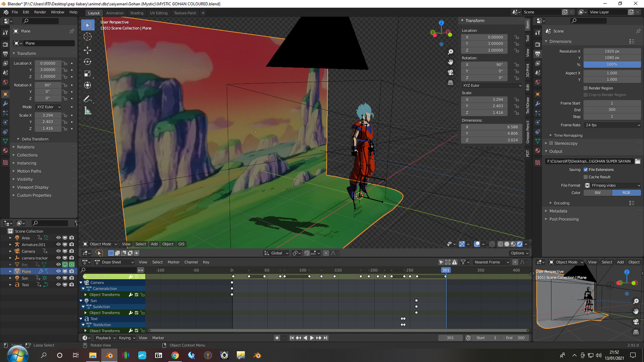Uncheck the File Extensions checkbox
Screen dimensions: 644x362
[586, 169]
